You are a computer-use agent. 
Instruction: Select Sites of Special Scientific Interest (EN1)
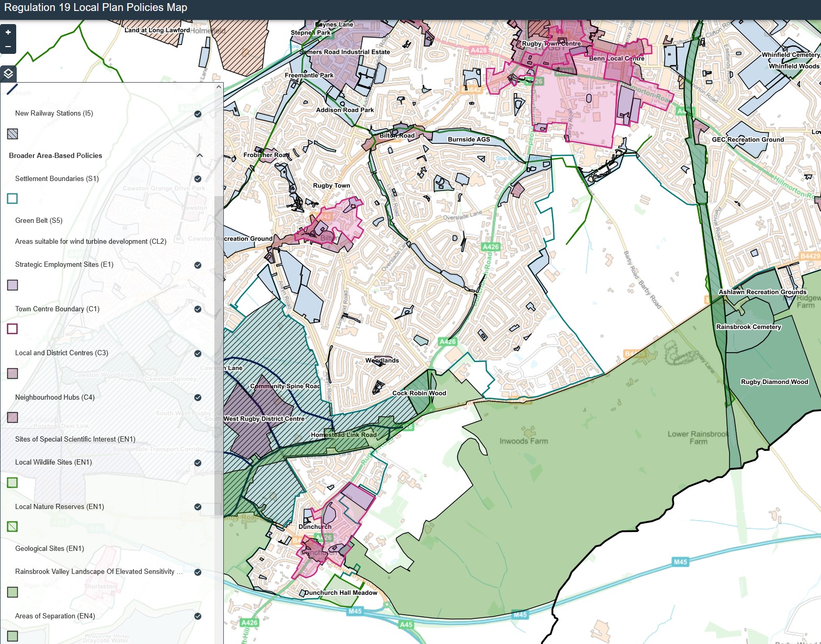point(75,439)
